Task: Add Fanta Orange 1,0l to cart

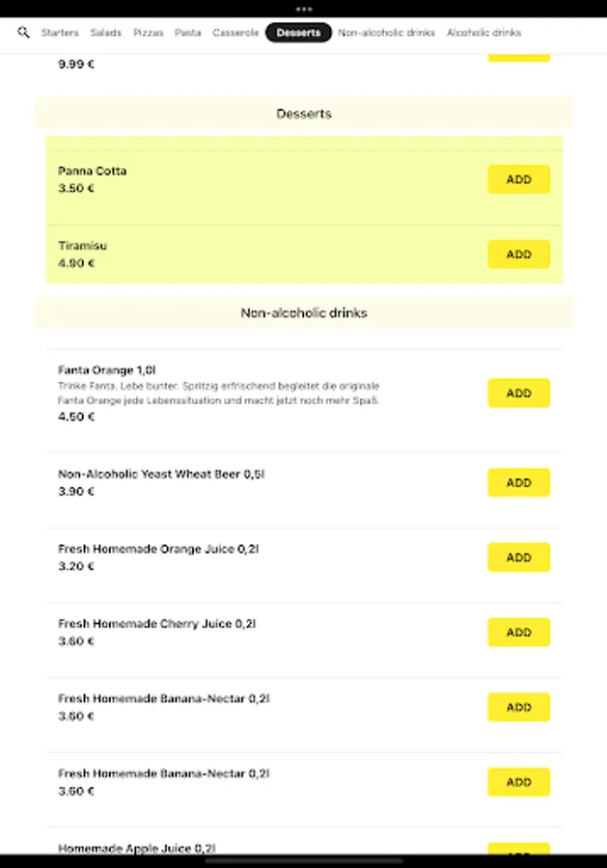Action: point(518,393)
